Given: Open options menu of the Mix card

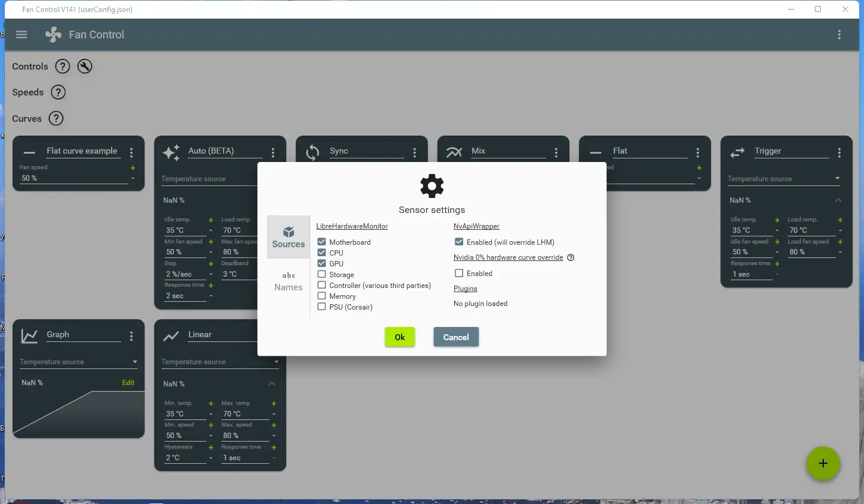Looking at the screenshot, I should 556,153.
